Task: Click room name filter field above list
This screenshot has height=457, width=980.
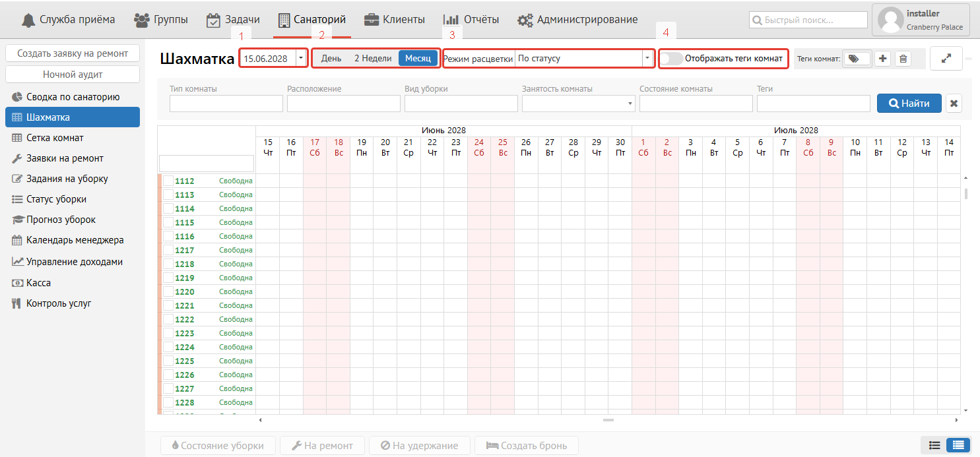Action: (207, 164)
